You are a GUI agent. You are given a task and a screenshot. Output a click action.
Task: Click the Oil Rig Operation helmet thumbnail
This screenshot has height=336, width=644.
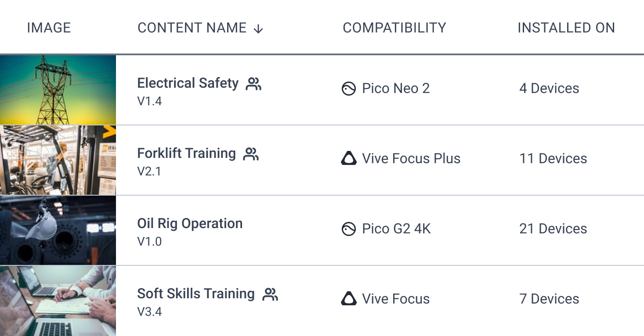pos(58,230)
